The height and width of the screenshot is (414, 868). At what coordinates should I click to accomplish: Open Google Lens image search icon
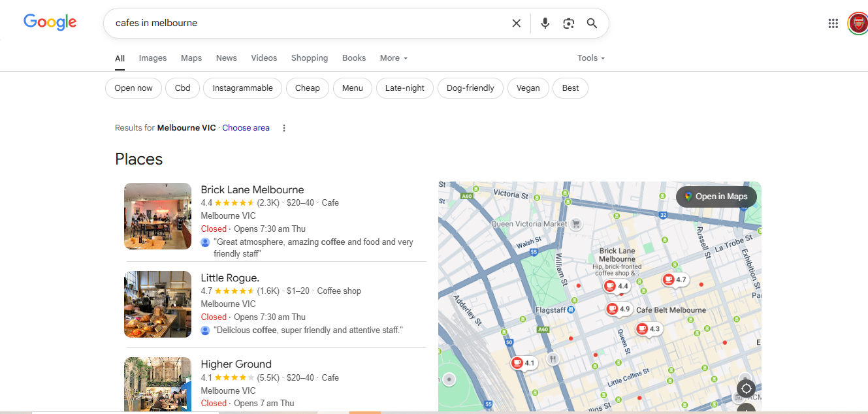pyautogui.click(x=568, y=23)
